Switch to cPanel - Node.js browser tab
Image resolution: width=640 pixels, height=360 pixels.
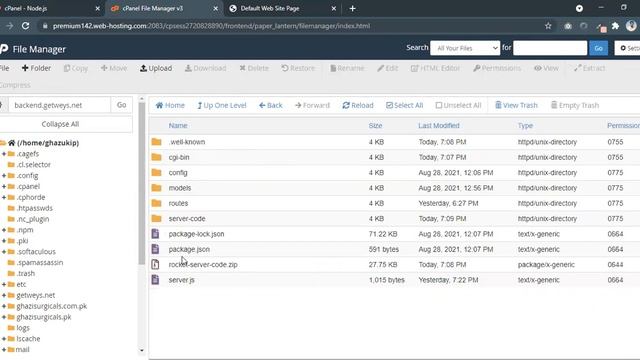tap(50, 8)
